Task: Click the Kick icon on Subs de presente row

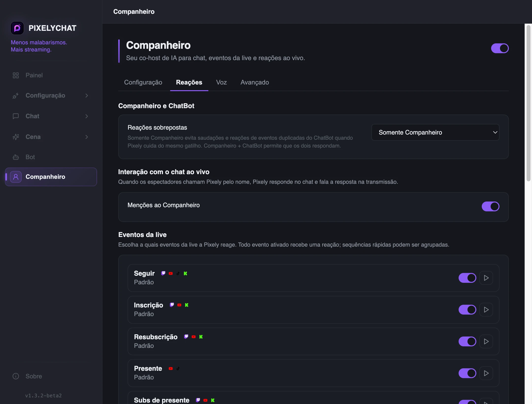Action: click(x=213, y=400)
